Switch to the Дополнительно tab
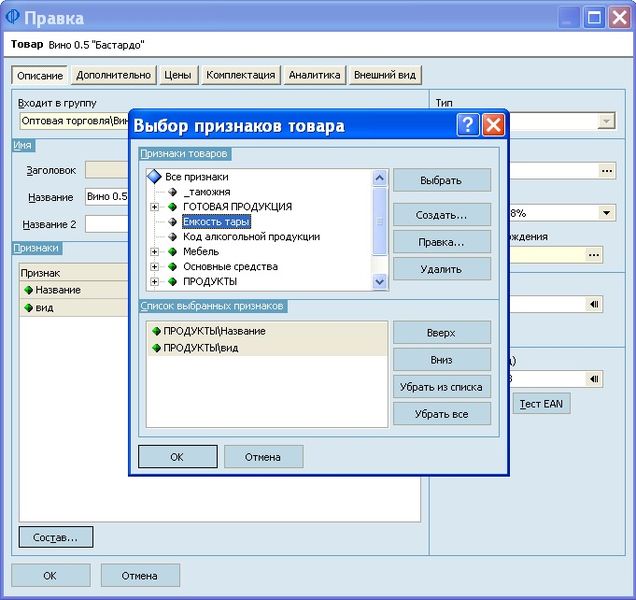Viewport: 636px width, 600px height. [114, 75]
